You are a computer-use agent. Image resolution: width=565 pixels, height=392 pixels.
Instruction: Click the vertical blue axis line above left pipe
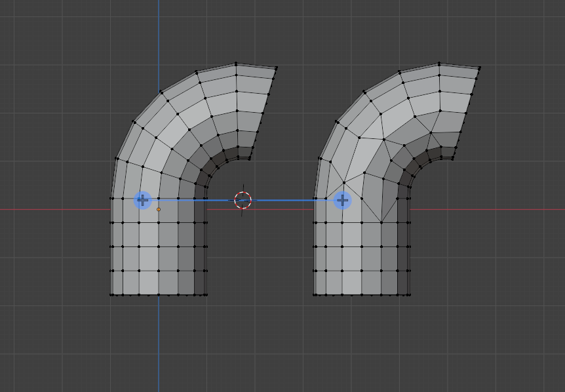coord(159,39)
